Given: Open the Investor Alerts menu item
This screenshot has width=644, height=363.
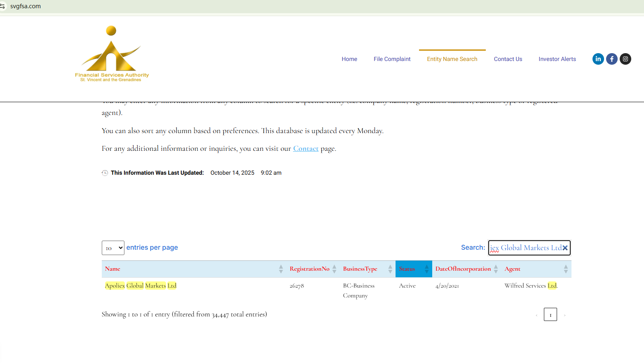Looking at the screenshot, I should pyautogui.click(x=557, y=59).
